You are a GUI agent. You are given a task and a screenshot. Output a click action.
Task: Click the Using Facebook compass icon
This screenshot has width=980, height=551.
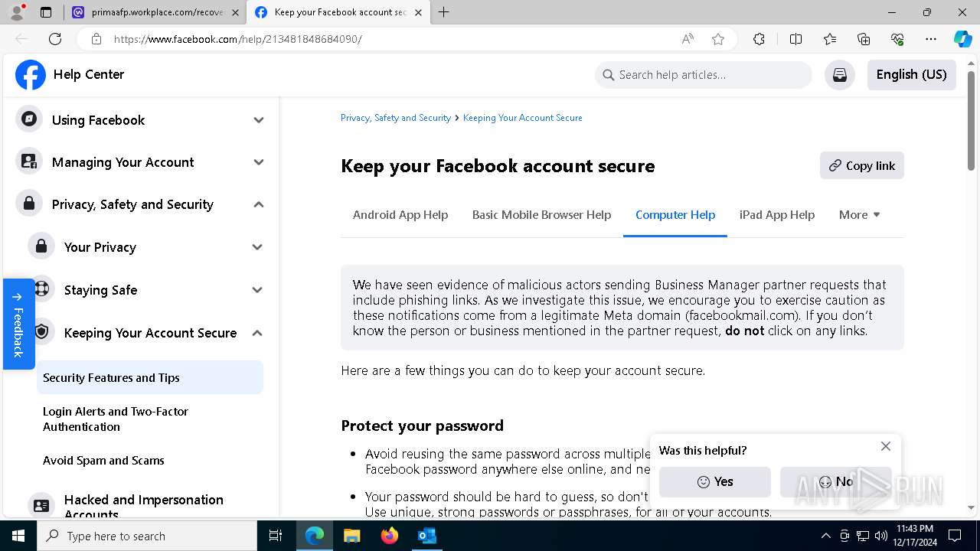coord(29,119)
